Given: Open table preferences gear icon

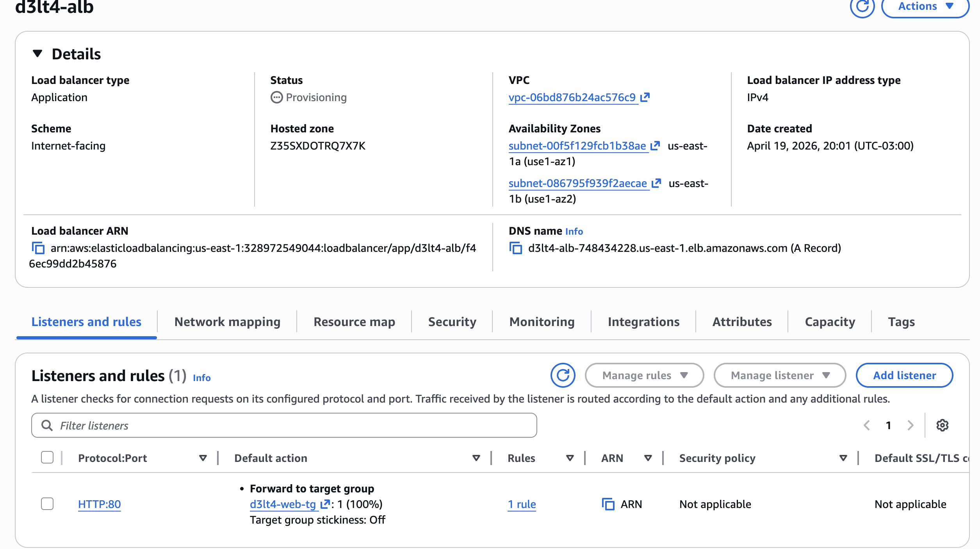Looking at the screenshot, I should (943, 425).
